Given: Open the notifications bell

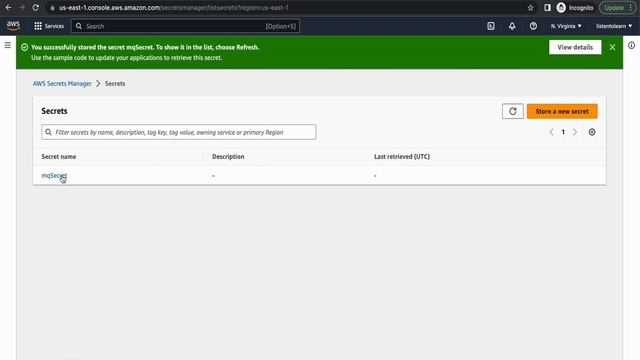Looking at the screenshot, I should tap(512, 26).
